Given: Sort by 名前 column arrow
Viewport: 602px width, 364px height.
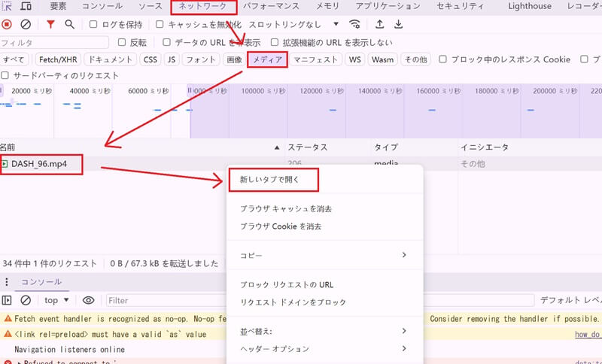Looking at the screenshot, I should coord(277,147).
